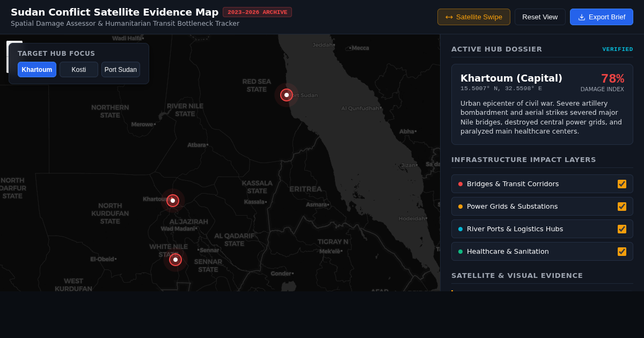Click the Atbara town label

click(197, 144)
